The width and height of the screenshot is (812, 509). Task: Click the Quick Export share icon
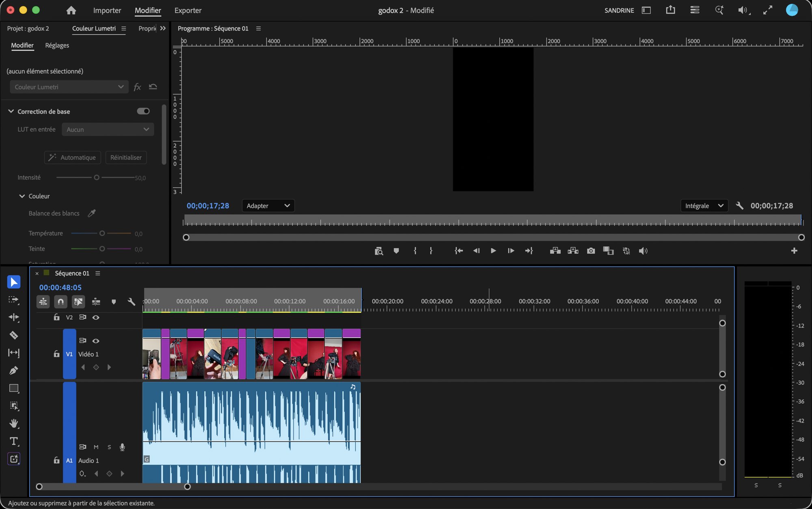(x=670, y=10)
